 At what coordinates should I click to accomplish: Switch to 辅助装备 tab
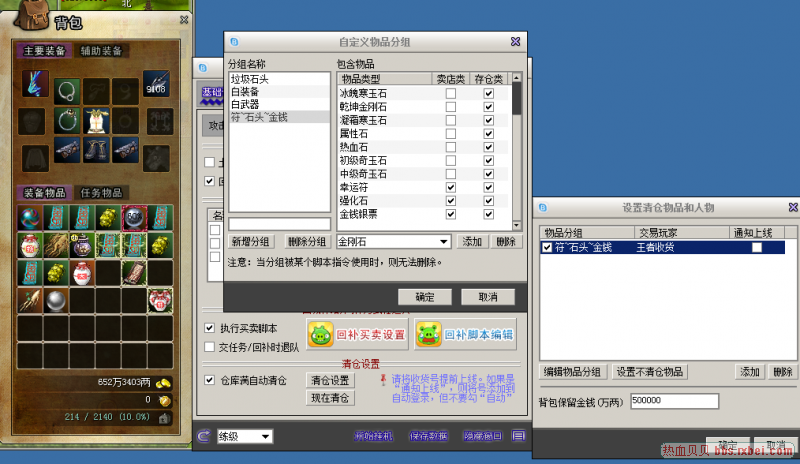[x=102, y=51]
